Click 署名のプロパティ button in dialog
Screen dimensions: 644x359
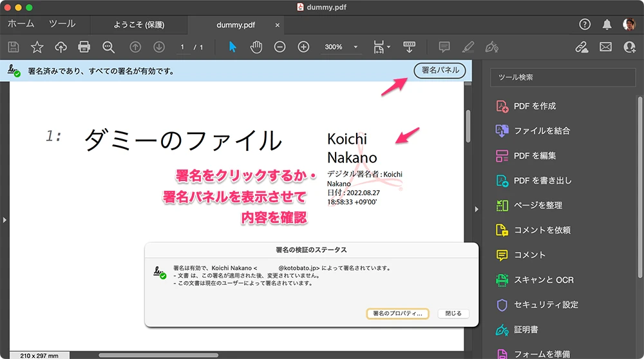(397, 314)
